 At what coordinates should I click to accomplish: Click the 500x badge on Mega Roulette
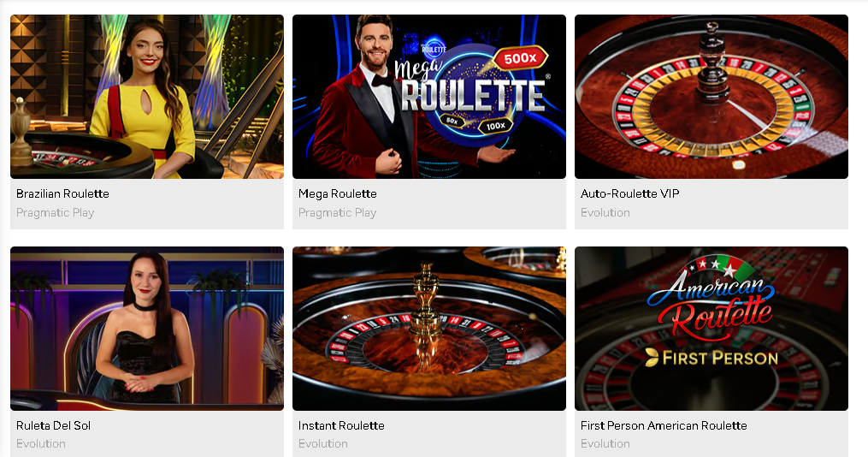520,58
